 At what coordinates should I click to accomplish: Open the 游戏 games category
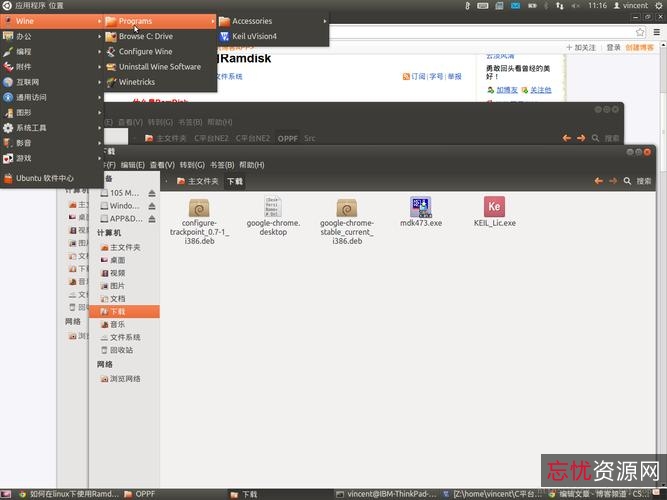pyautogui.click(x=52, y=158)
